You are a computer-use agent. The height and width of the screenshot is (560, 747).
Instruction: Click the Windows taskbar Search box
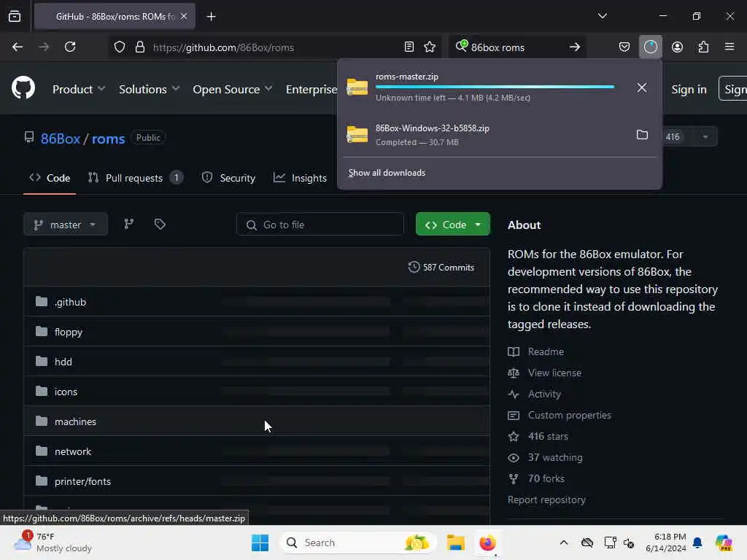357,542
